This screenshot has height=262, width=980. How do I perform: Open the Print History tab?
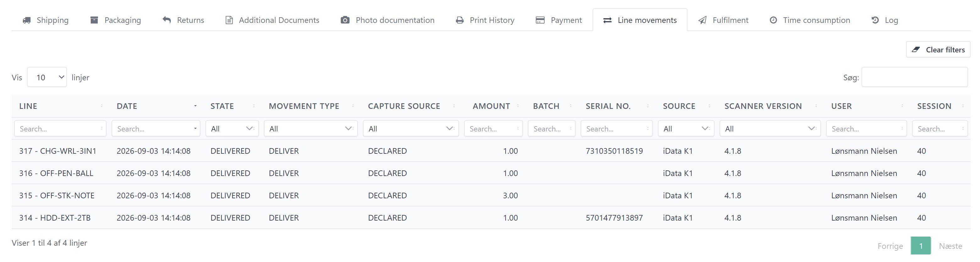pyautogui.click(x=485, y=20)
